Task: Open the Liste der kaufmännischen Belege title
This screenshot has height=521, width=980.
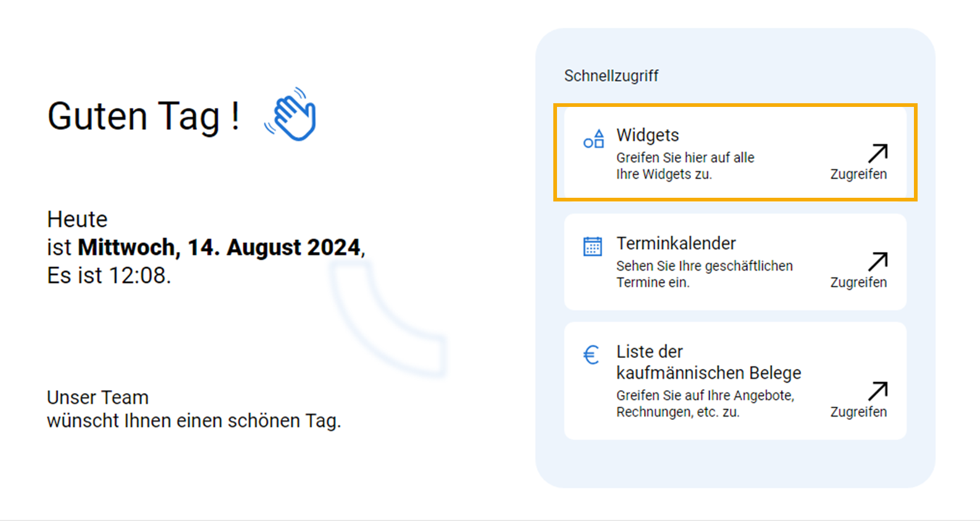Action: pos(708,362)
